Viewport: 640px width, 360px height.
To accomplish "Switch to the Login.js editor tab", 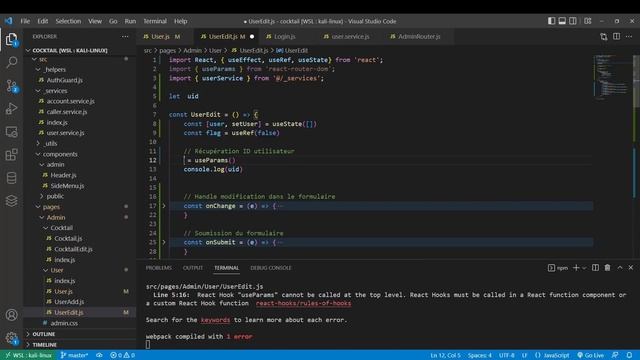I will click(284, 37).
